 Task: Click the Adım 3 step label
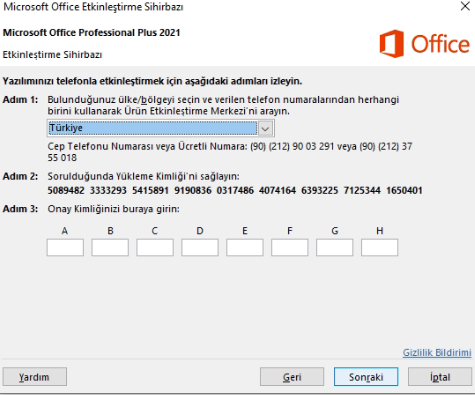pyautogui.click(x=20, y=209)
